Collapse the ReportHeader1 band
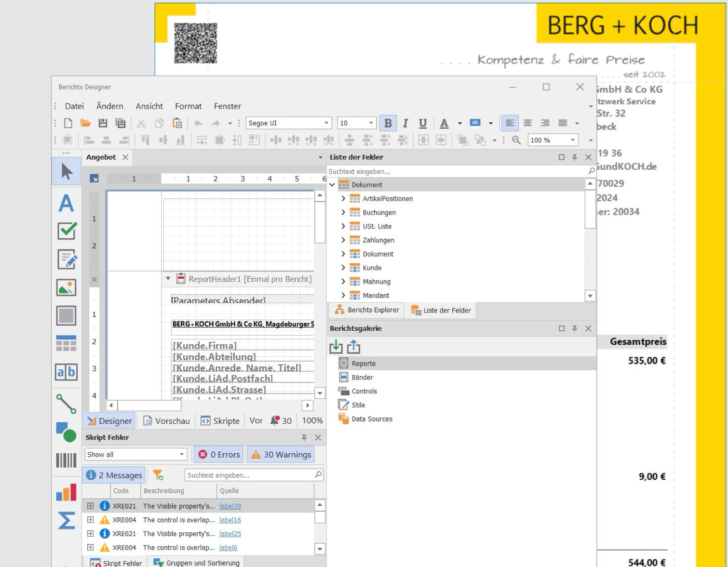The image size is (728, 567). click(x=168, y=279)
